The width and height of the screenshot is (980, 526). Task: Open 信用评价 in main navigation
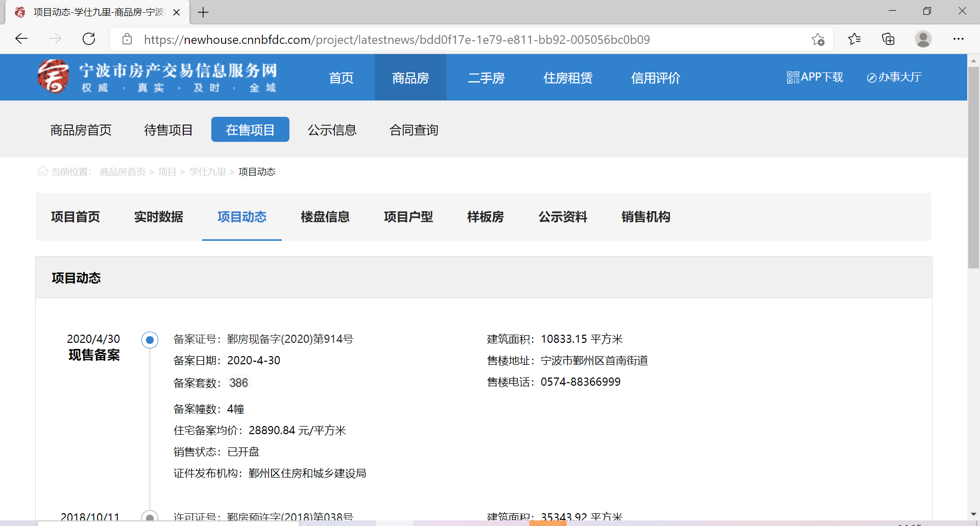point(655,78)
